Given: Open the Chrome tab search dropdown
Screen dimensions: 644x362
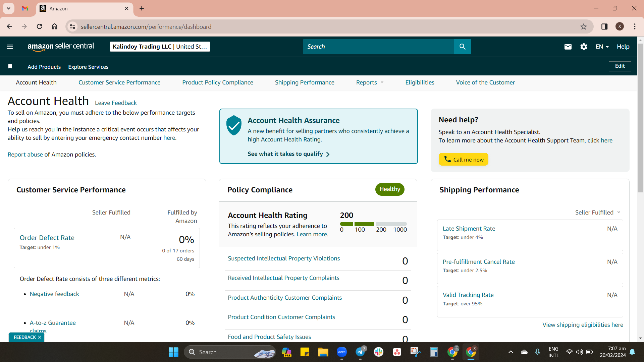Looking at the screenshot, I should coord(9,8).
